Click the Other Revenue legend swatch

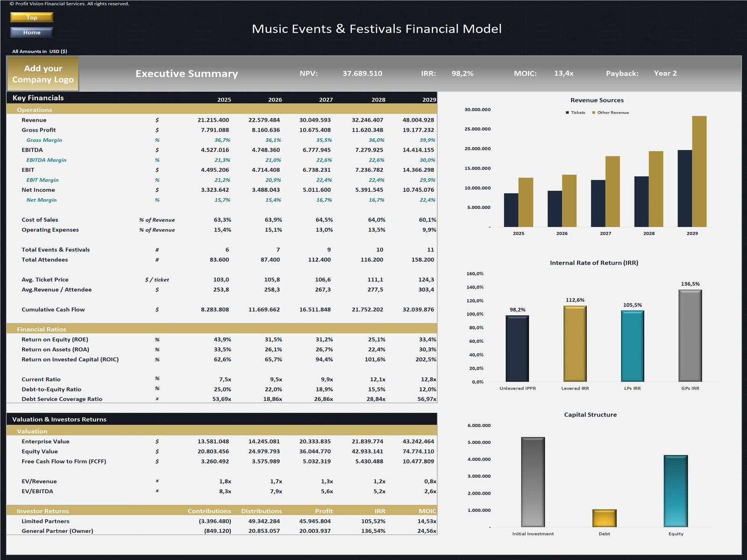click(593, 112)
